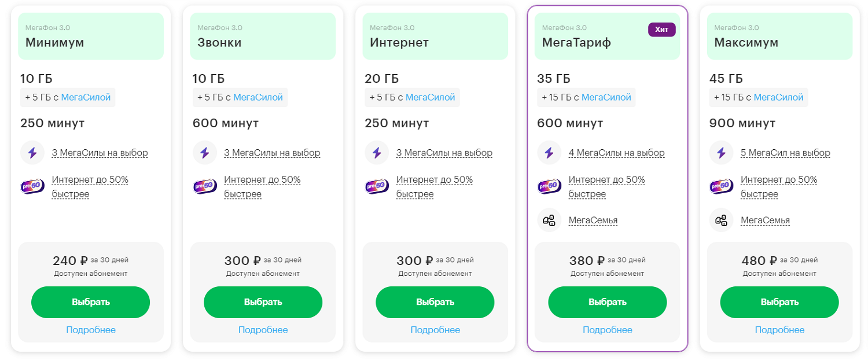The height and width of the screenshot is (361, 868).
Task: Open Подробнее for the Звонки tariff
Action: coord(263,330)
